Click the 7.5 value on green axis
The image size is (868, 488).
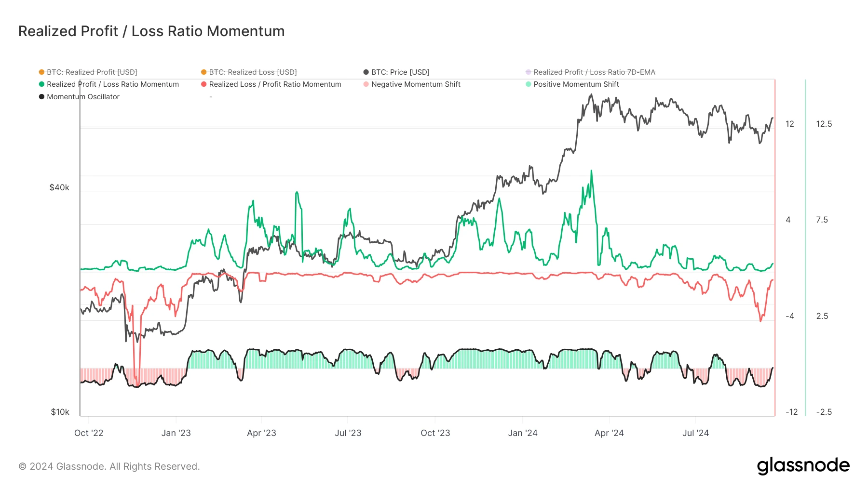point(822,220)
